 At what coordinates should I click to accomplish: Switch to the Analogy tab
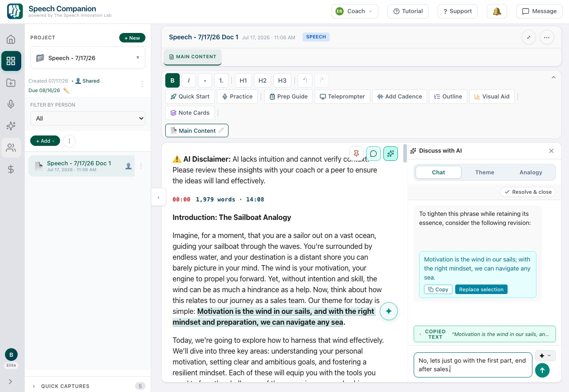pos(531,173)
